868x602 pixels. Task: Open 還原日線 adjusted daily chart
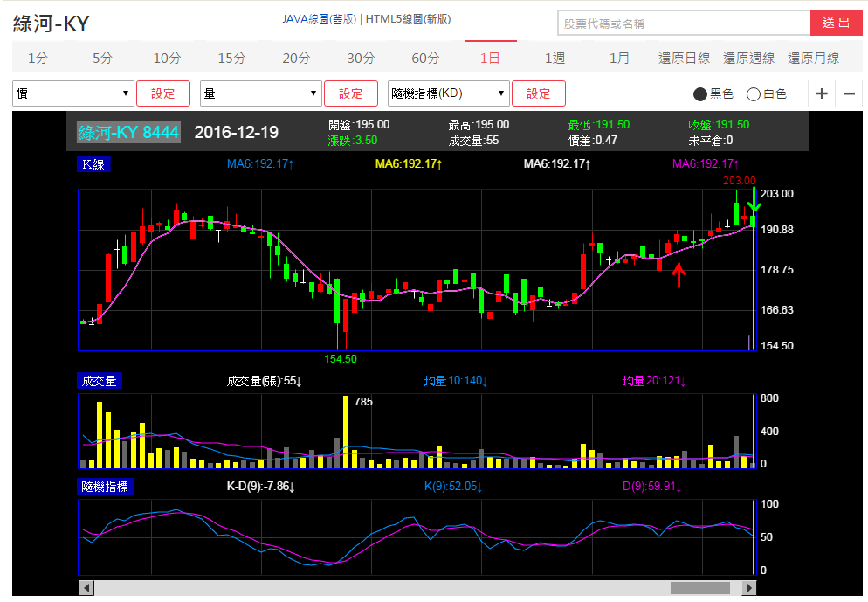tap(685, 58)
